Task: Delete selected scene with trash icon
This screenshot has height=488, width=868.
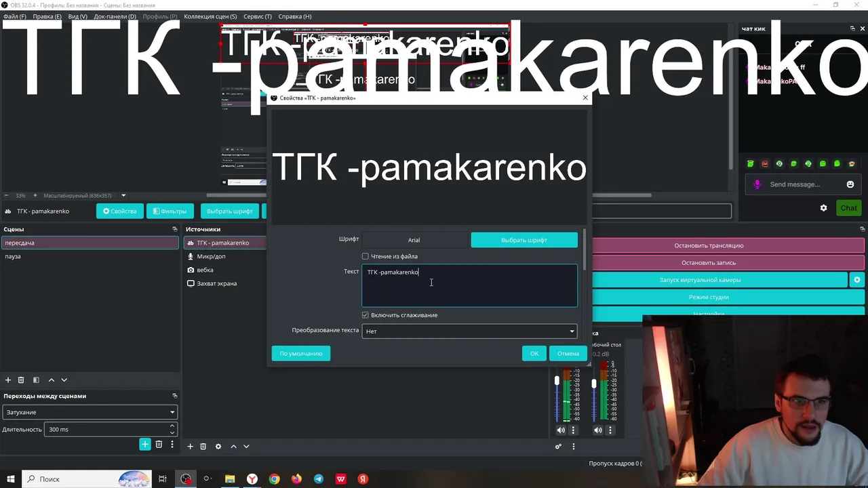Action: [21, 380]
